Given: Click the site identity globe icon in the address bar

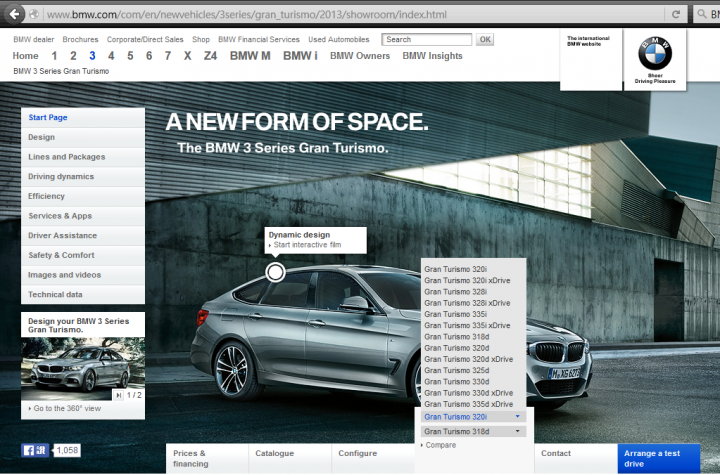Looking at the screenshot, I should point(34,14).
